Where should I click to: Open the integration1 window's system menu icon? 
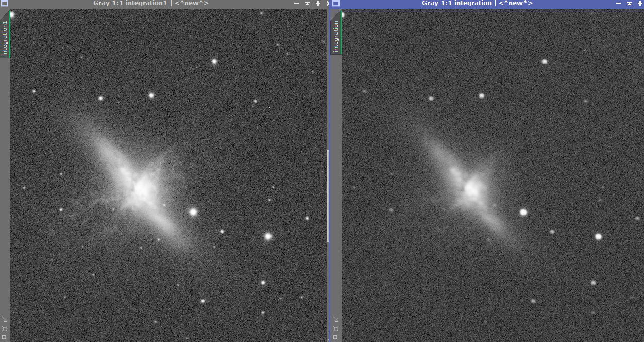coord(5,3)
